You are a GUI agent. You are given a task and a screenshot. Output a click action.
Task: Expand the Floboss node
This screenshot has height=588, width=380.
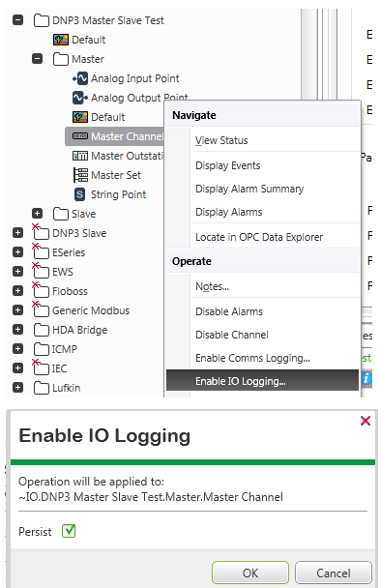point(17,291)
